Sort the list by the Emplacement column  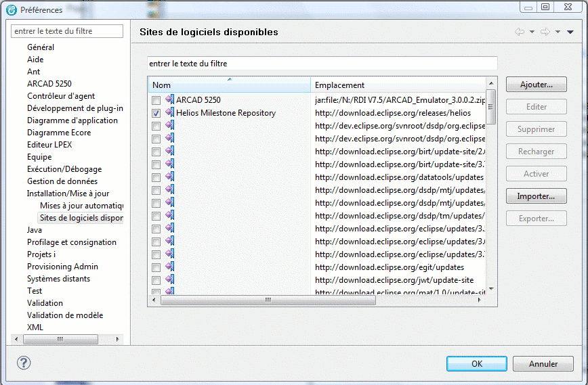[398, 85]
